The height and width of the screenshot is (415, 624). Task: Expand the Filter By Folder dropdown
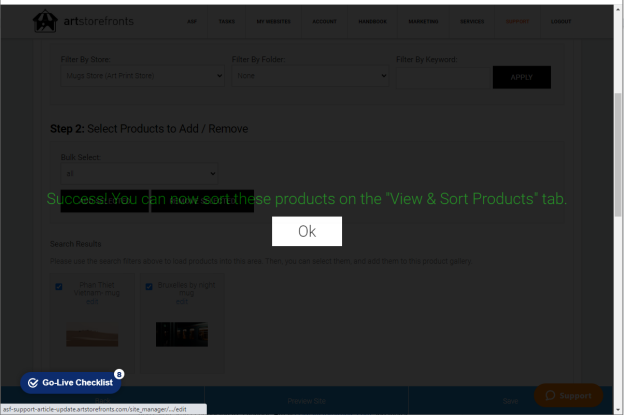(310, 76)
